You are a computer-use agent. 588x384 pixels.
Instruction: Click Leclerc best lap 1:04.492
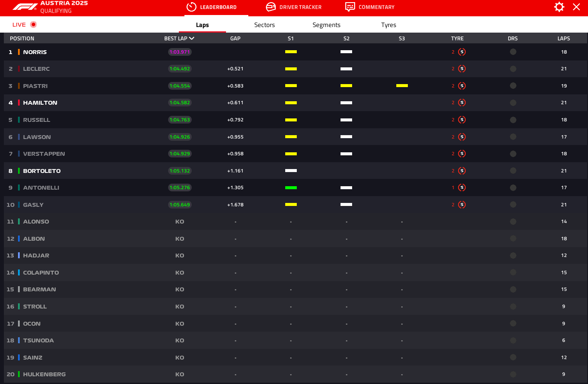[180, 69]
